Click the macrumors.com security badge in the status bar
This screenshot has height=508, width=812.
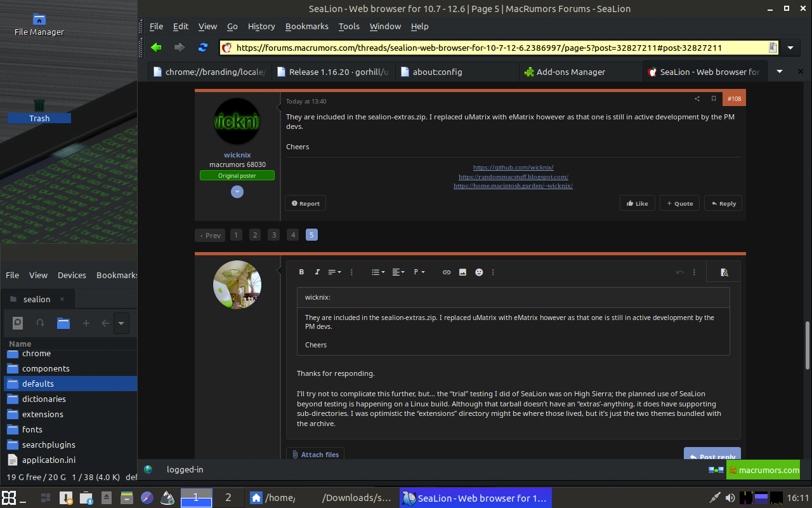point(763,470)
